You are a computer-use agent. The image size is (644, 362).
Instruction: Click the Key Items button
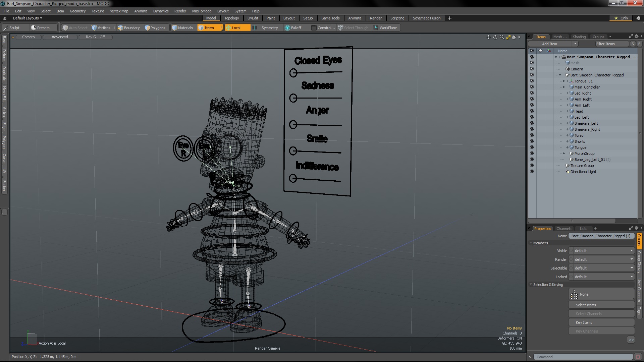coord(601,322)
